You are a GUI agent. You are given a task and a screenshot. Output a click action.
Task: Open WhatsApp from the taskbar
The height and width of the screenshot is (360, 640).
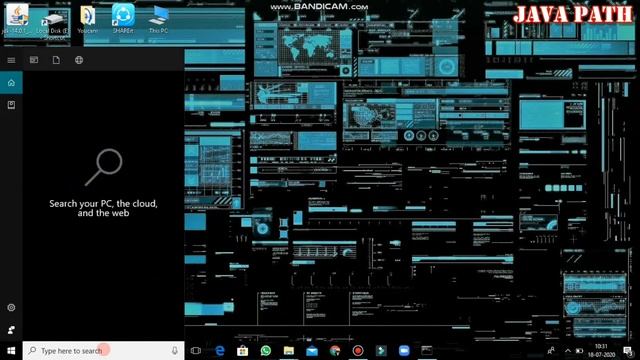[x=266, y=351]
